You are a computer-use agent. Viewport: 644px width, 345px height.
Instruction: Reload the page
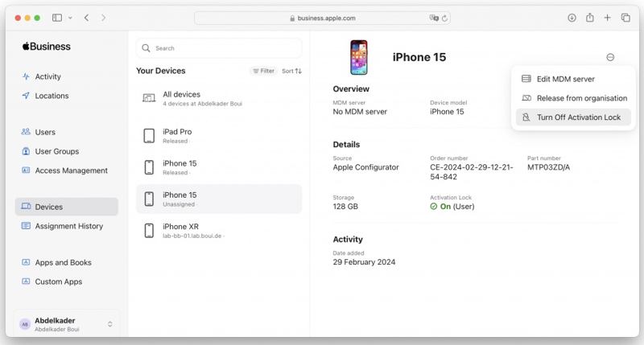[x=444, y=18]
